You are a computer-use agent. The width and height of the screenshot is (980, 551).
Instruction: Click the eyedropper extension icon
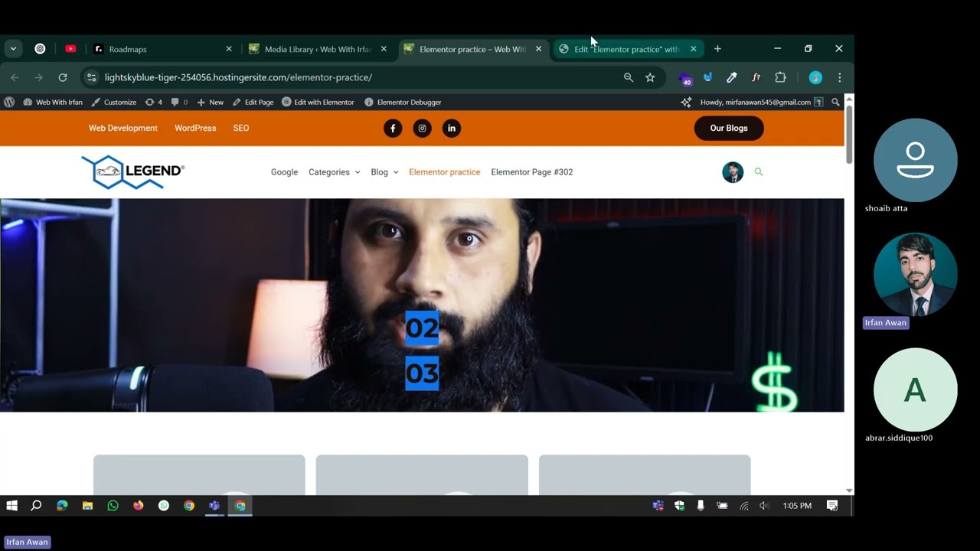coord(732,77)
